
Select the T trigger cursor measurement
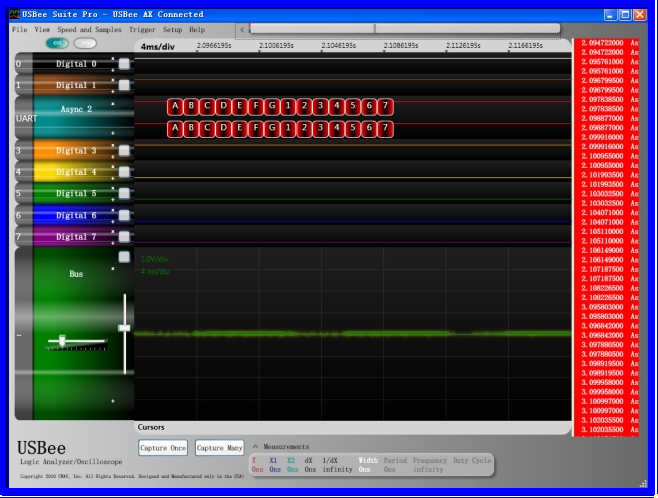pyautogui.click(x=257, y=465)
